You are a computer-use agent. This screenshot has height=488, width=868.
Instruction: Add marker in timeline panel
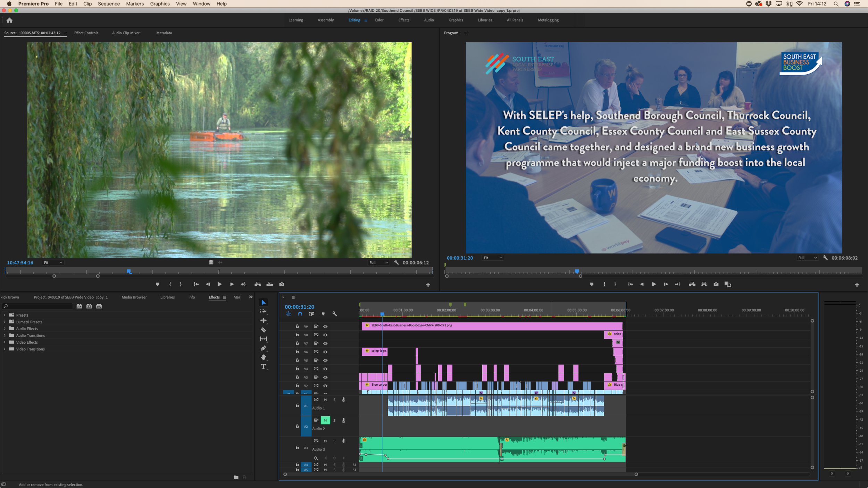click(x=323, y=314)
